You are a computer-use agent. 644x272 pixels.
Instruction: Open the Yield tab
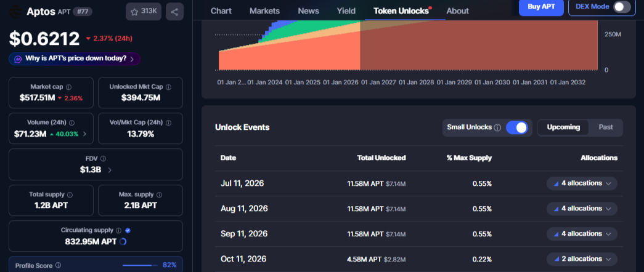[346, 11]
